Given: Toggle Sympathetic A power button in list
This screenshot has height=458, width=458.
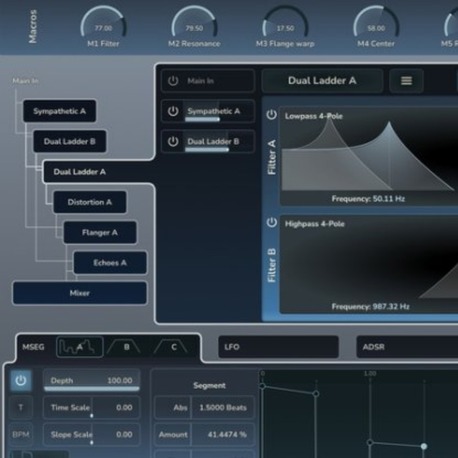Looking at the screenshot, I should pyautogui.click(x=173, y=111).
